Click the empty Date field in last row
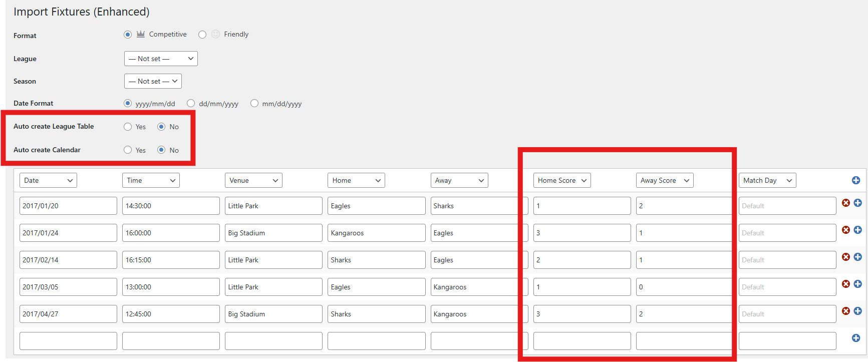 point(68,341)
